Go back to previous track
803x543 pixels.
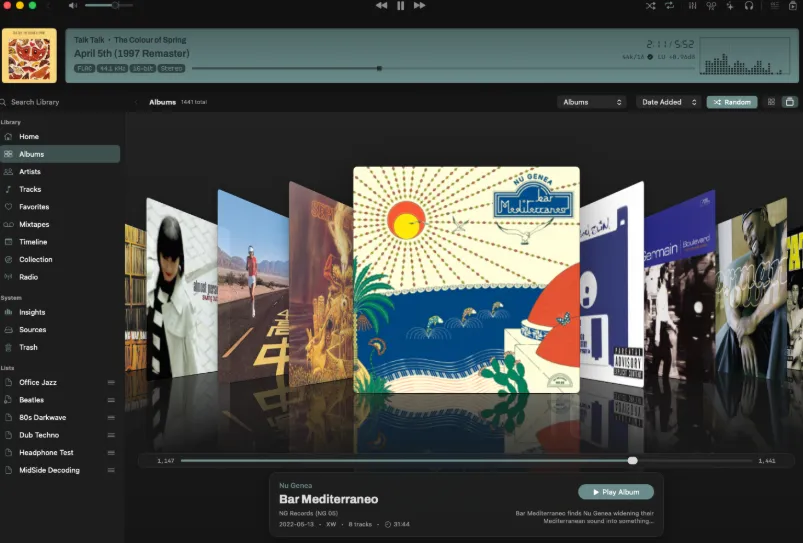click(x=382, y=6)
